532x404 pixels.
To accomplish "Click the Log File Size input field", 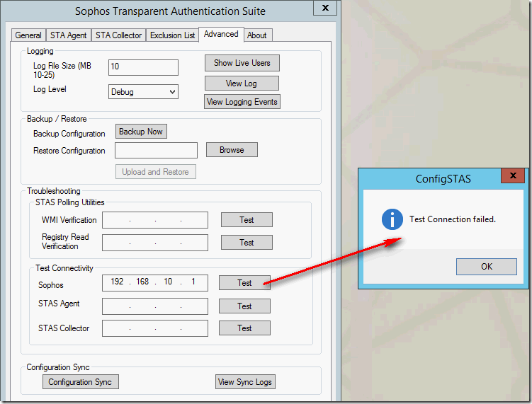I will [143, 67].
